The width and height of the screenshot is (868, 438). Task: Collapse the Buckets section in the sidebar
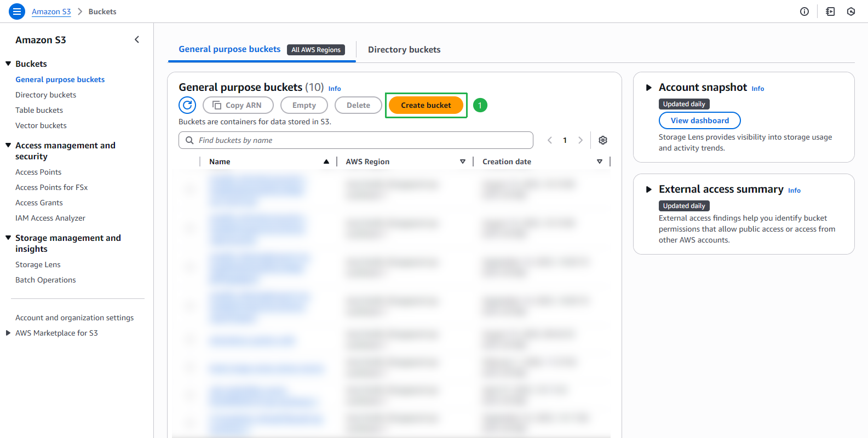(x=8, y=64)
